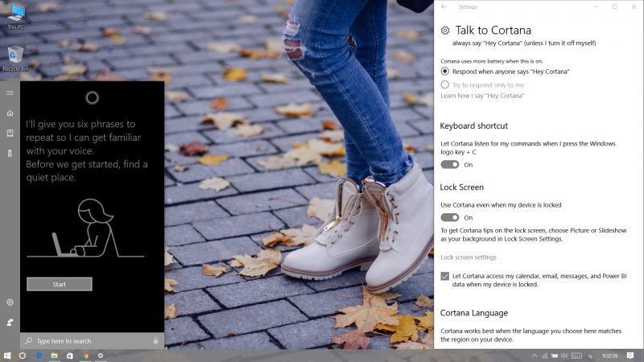
Task: Toggle the Lock Screen Cortana switch off
Action: tap(450, 217)
